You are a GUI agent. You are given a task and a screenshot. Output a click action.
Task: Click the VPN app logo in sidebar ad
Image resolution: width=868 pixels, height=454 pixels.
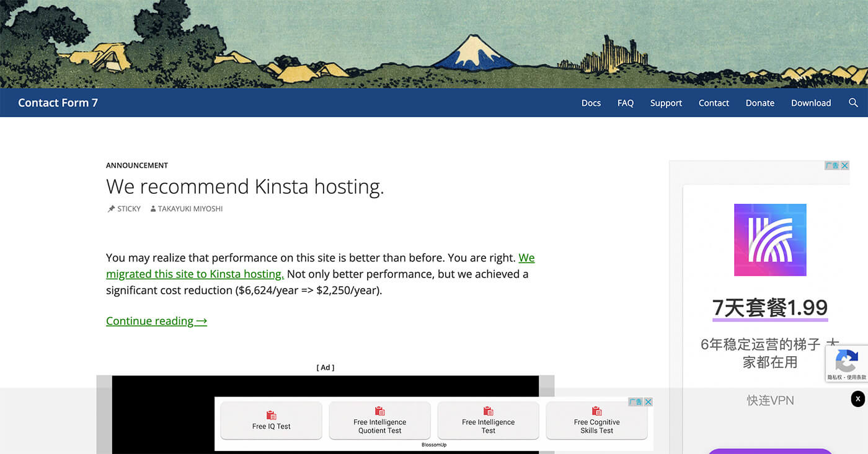click(x=770, y=240)
